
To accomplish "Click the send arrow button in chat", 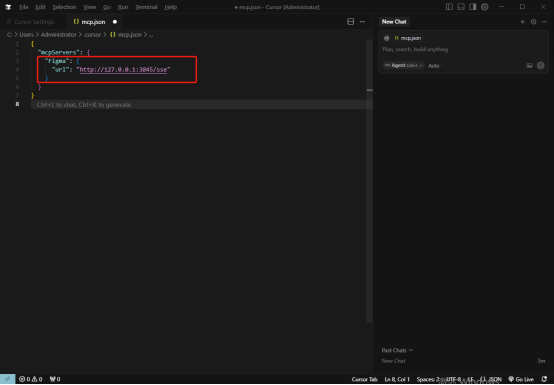I will [x=541, y=65].
